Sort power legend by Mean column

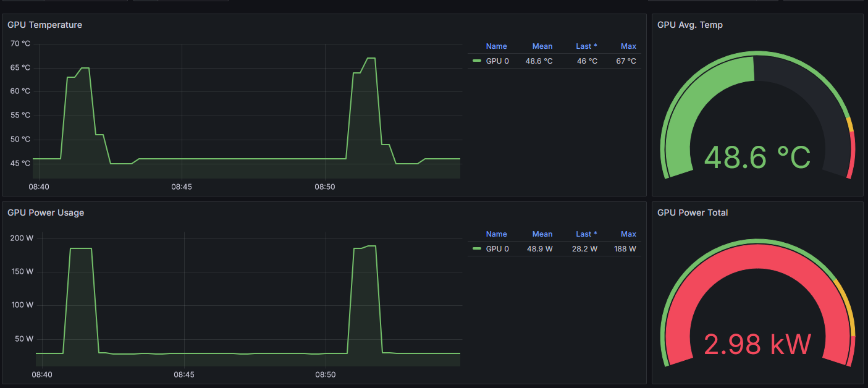(x=542, y=234)
